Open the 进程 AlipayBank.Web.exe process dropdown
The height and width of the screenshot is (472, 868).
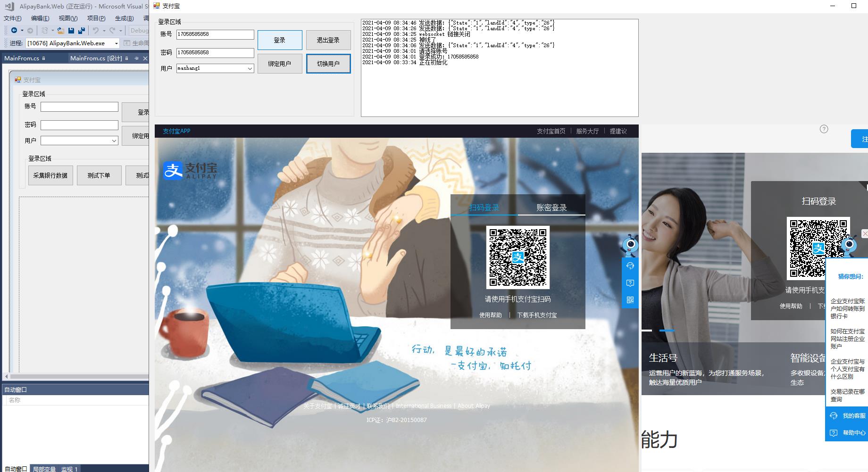[x=116, y=43]
